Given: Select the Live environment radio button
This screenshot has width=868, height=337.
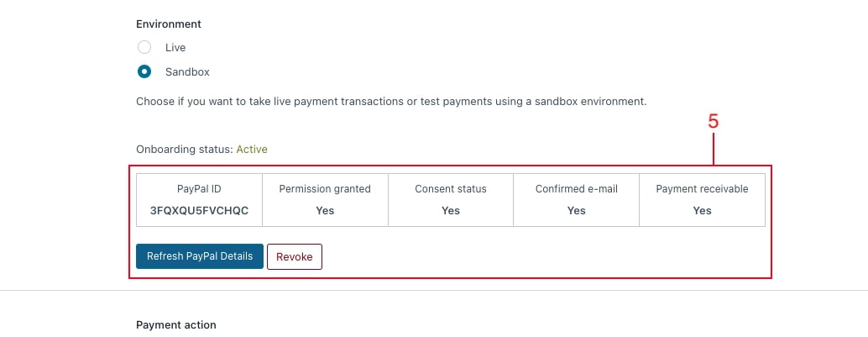Looking at the screenshot, I should point(144,47).
